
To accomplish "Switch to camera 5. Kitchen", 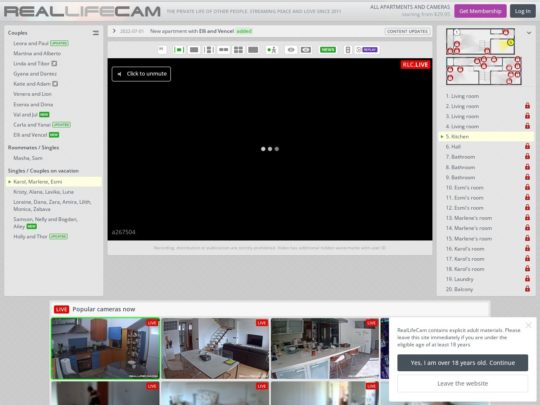I will tap(486, 136).
